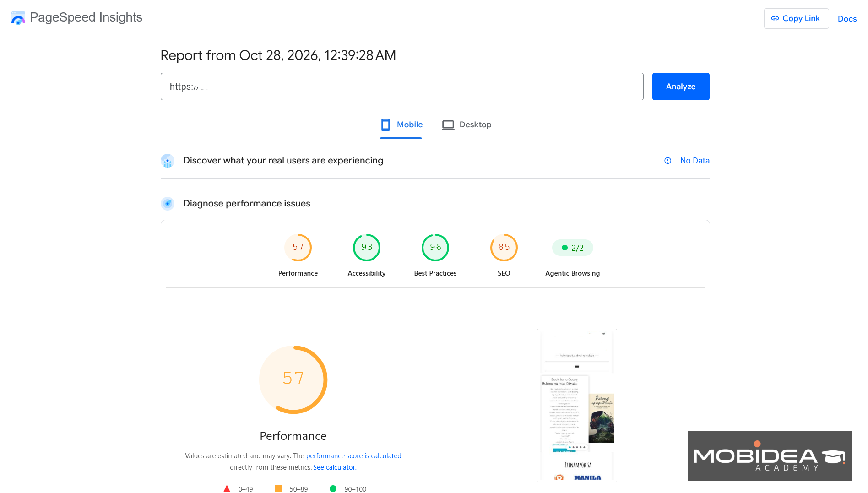Click the Analyze button
The image size is (868, 493).
[x=680, y=87]
